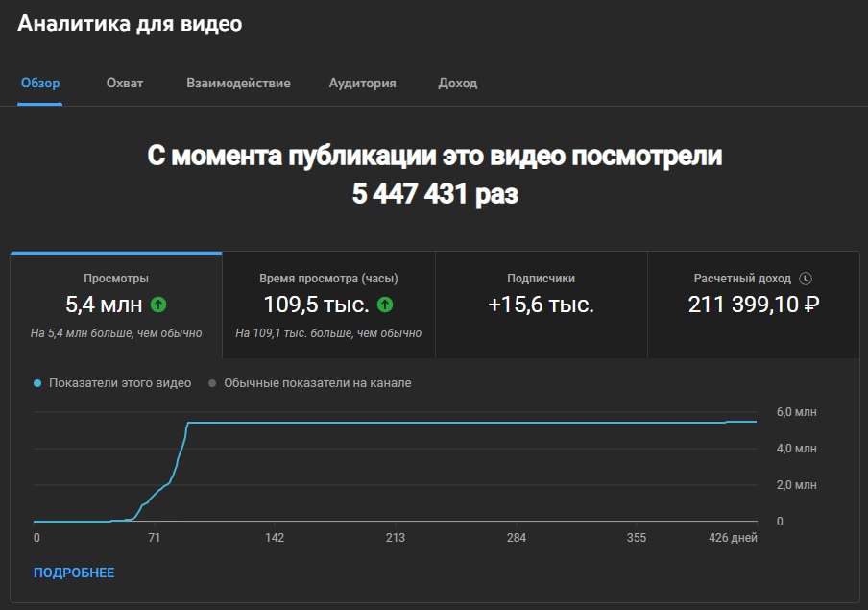
Task: Open the Обзор tab
Action: pyautogui.click(x=40, y=84)
